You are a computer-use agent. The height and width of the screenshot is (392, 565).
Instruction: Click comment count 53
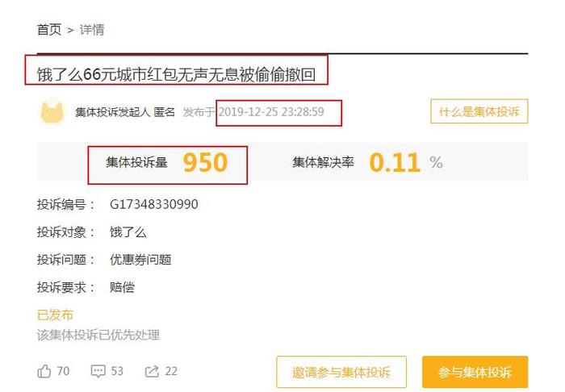(x=117, y=371)
